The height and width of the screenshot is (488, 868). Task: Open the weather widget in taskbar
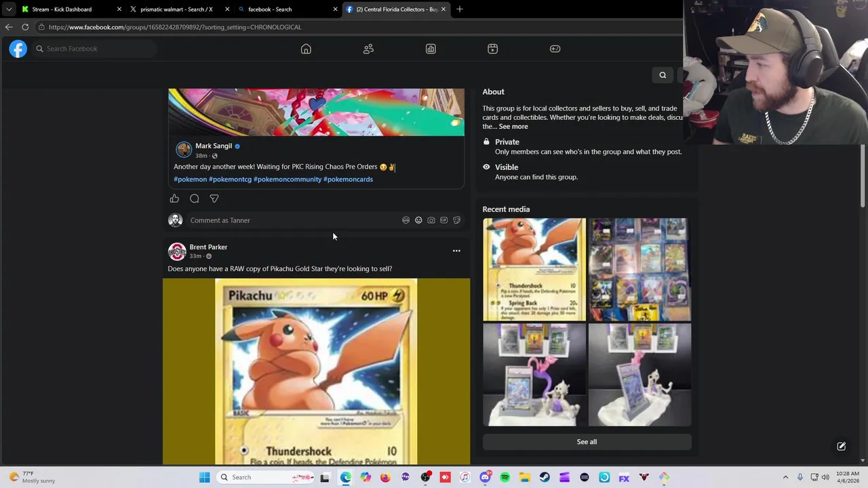pos(32,477)
